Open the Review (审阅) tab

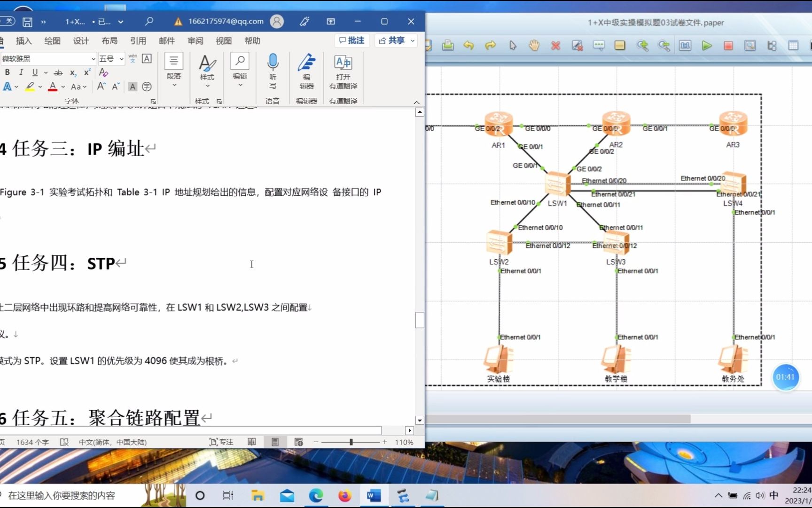click(195, 41)
